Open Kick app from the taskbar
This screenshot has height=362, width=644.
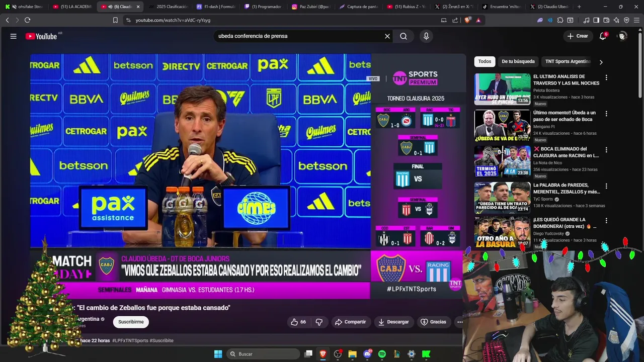(x=426, y=354)
